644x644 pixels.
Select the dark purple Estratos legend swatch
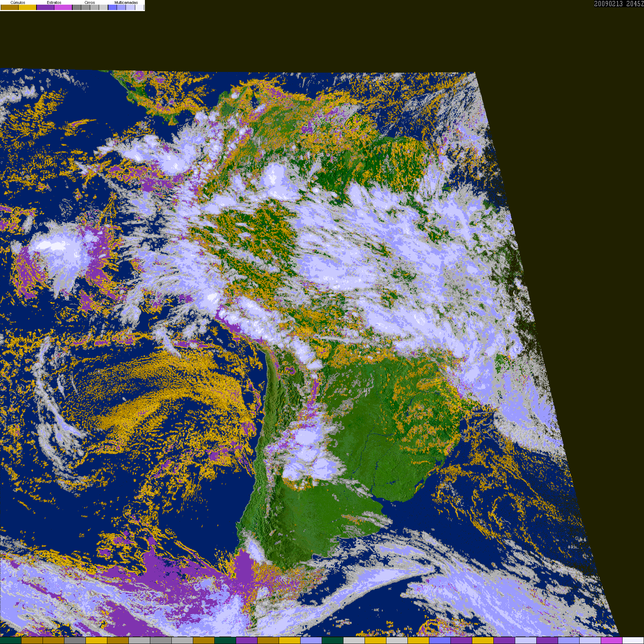point(45,7)
